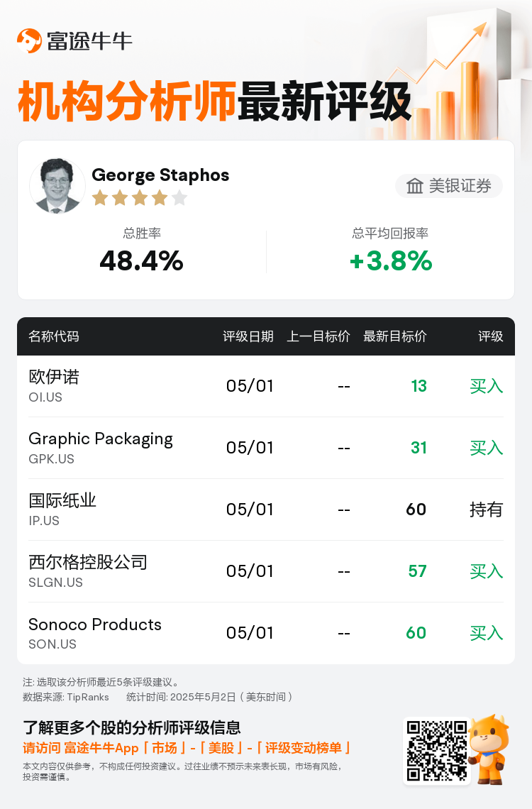The width and height of the screenshot is (532, 809).
Task: Click the bank icon beside 美银证券
Action: 414,186
